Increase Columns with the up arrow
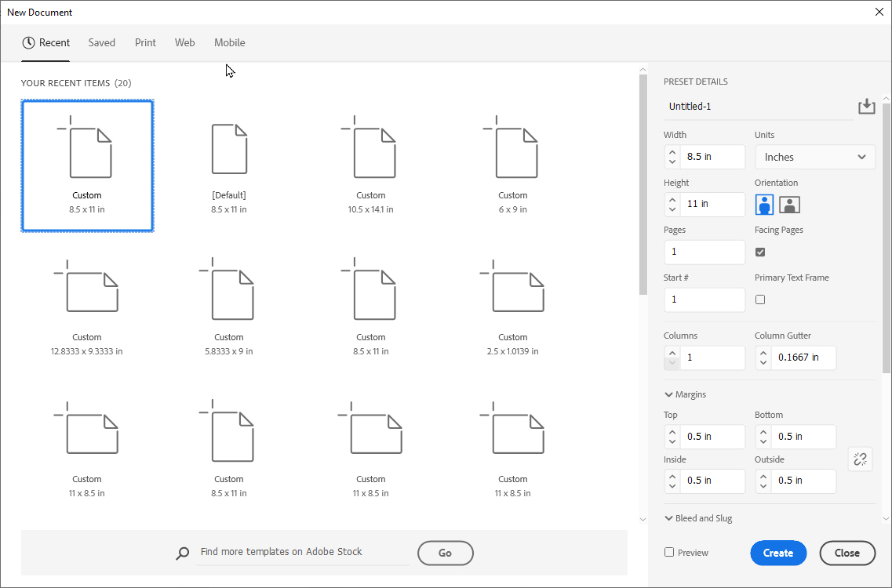 coord(672,353)
